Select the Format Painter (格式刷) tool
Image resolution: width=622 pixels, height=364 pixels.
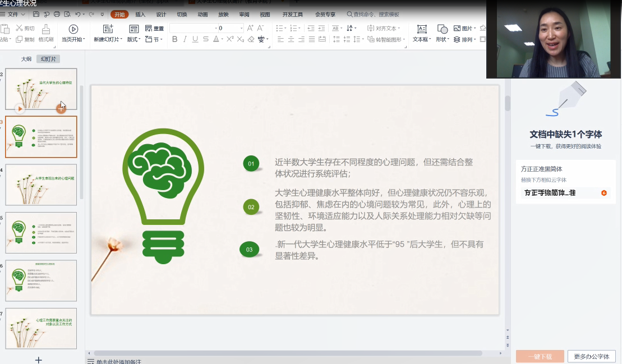click(x=46, y=33)
